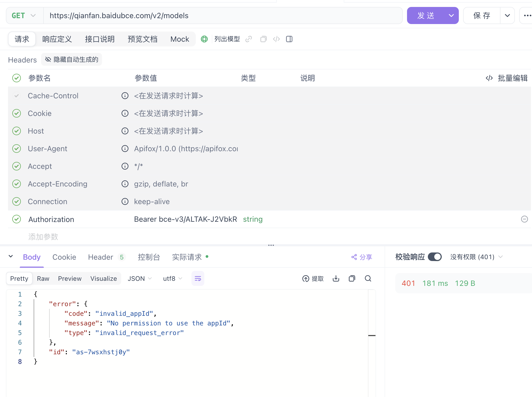Click the 发送 send button
This screenshot has height=397, width=532.
coord(426,15)
